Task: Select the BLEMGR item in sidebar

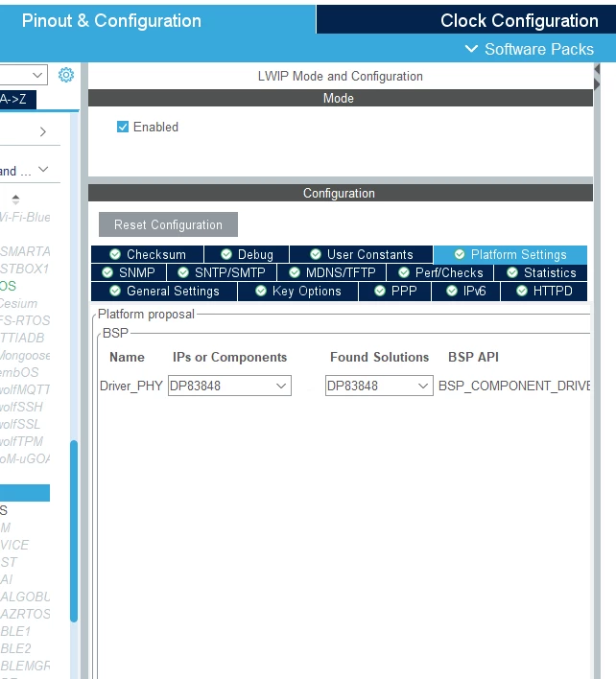Action: click(25, 666)
